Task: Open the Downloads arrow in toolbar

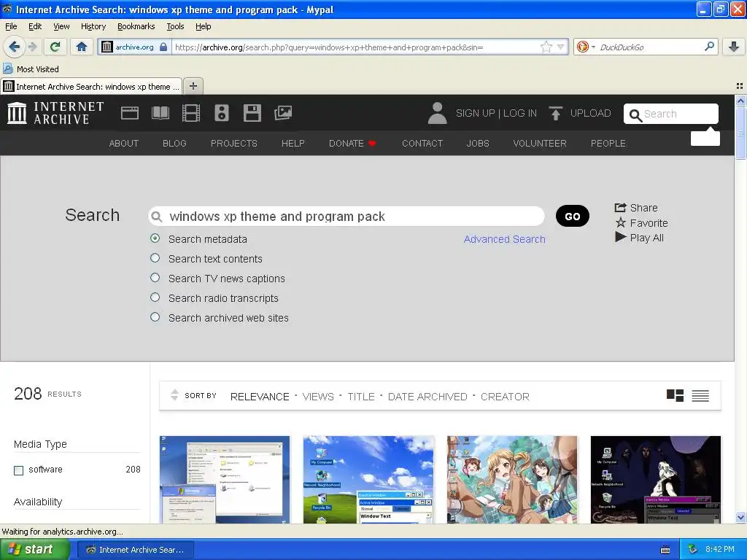Action: (x=734, y=47)
